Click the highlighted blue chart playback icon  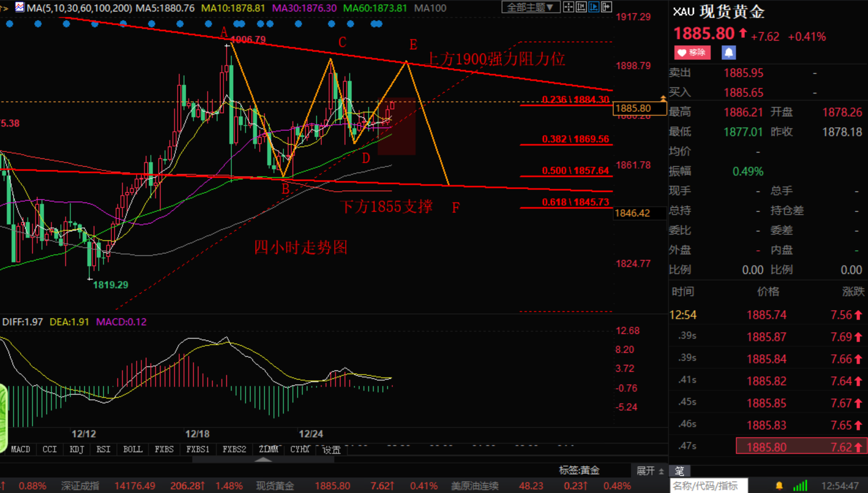pos(594,7)
